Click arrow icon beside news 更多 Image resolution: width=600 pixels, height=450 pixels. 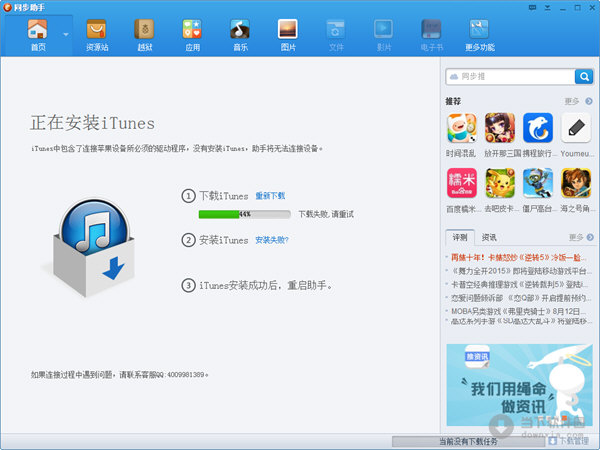[x=590, y=238]
